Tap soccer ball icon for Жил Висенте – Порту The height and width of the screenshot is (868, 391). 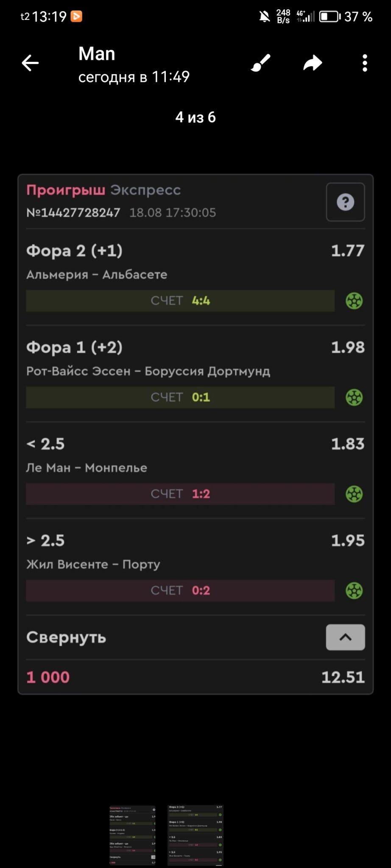[354, 591]
